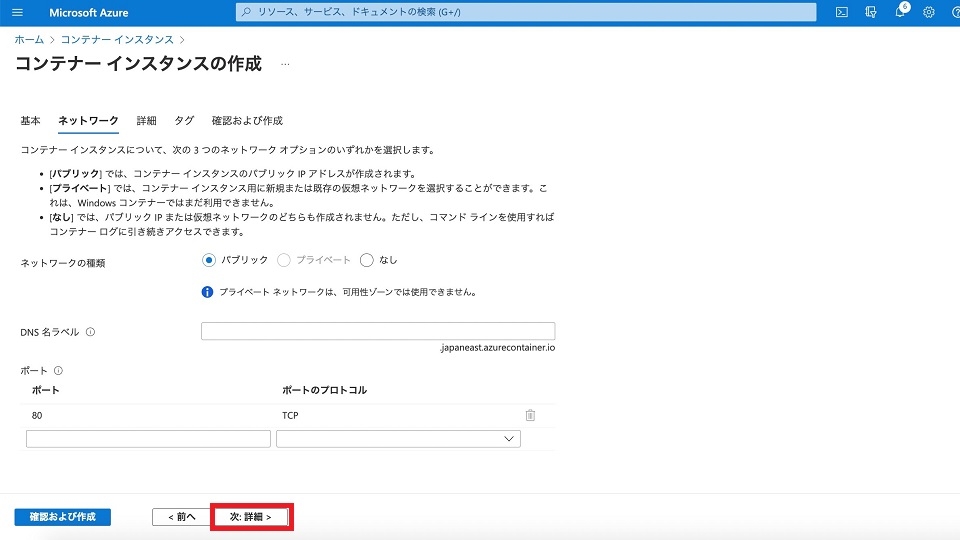
Task: Click the Microsoft Azure logo text
Action: coord(89,12)
